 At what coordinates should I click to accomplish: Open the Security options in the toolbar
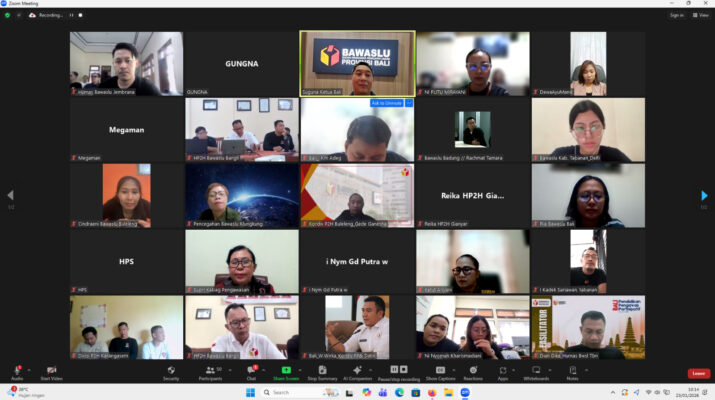(x=171, y=372)
